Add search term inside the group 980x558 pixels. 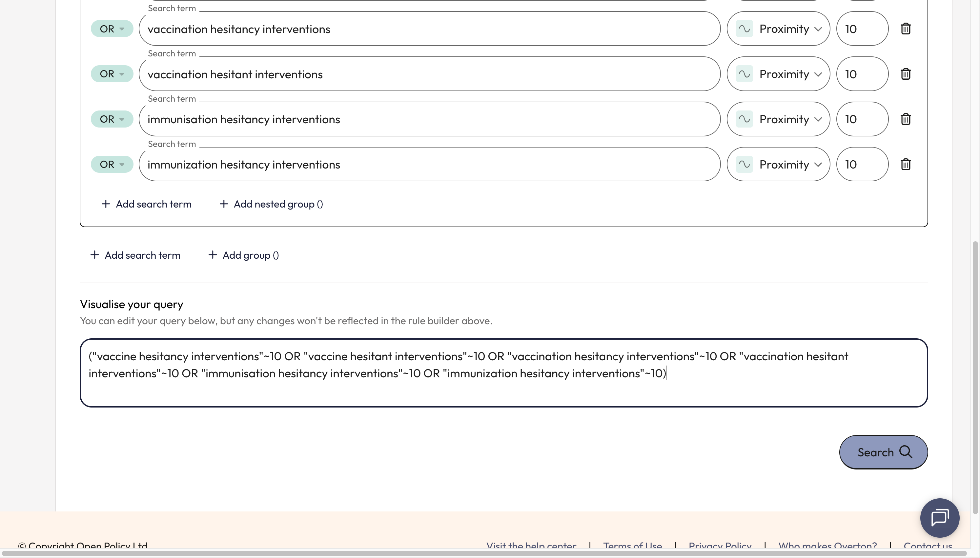coord(146,204)
